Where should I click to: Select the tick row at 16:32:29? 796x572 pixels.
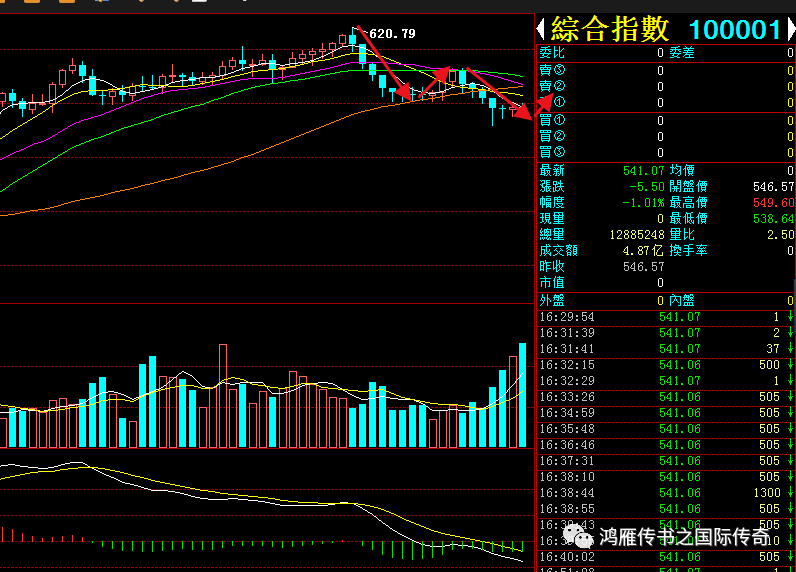coord(666,381)
